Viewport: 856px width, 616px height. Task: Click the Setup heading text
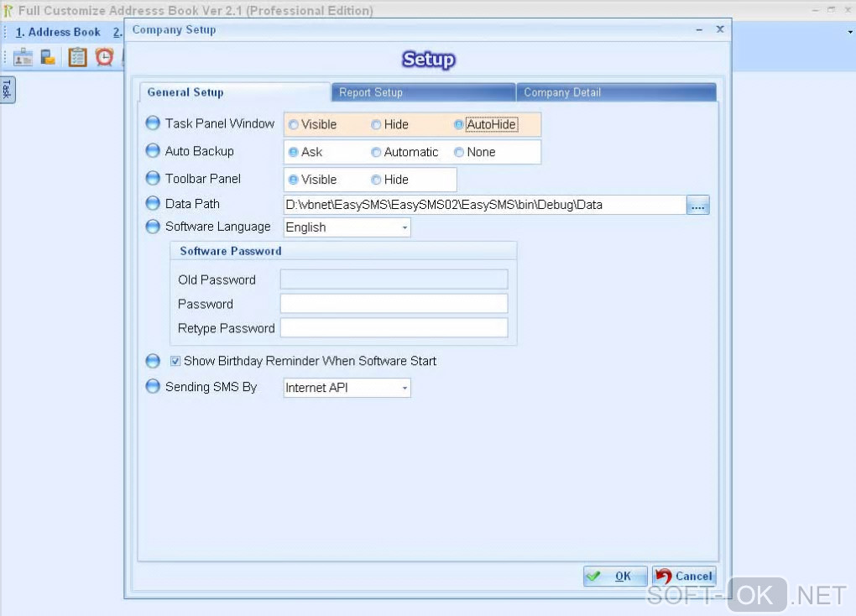[x=429, y=59]
